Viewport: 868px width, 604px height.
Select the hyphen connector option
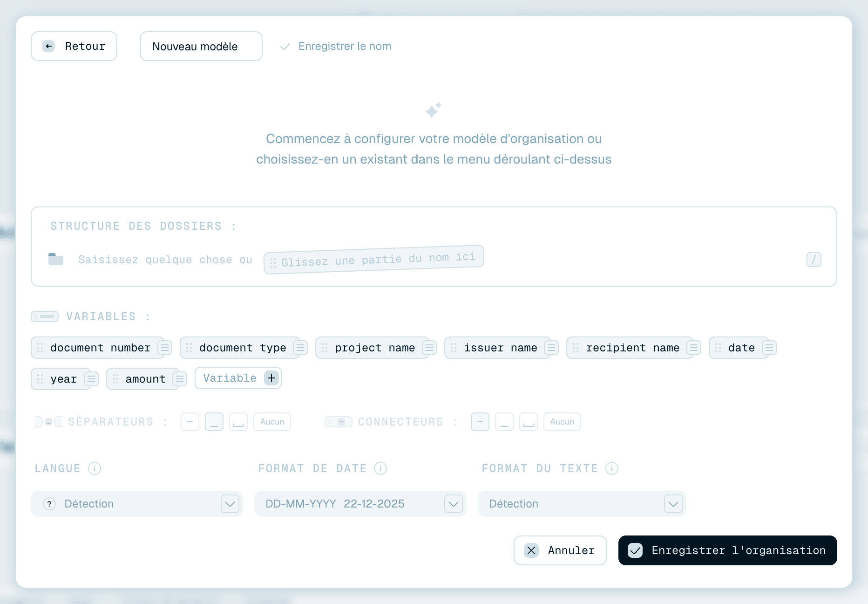pyautogui.click(x=480, y=422)
